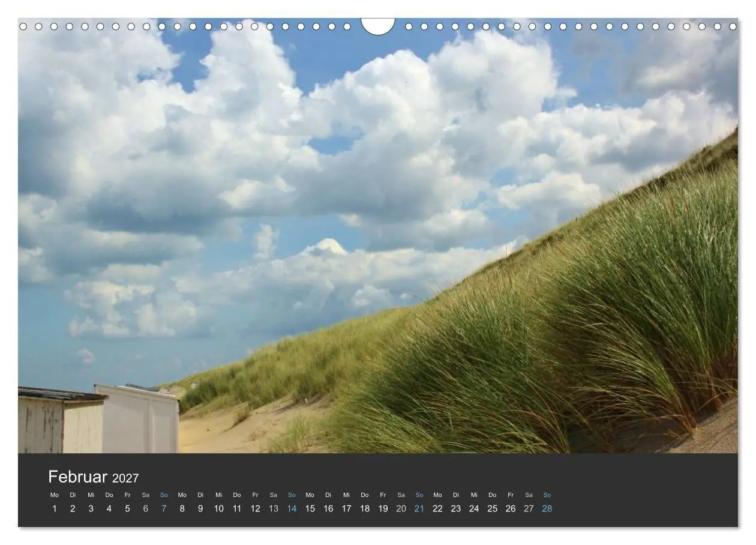The image size is (756, 545).
Task: Click the "Fr" weekday label over date 19
Action: point(383,495)
